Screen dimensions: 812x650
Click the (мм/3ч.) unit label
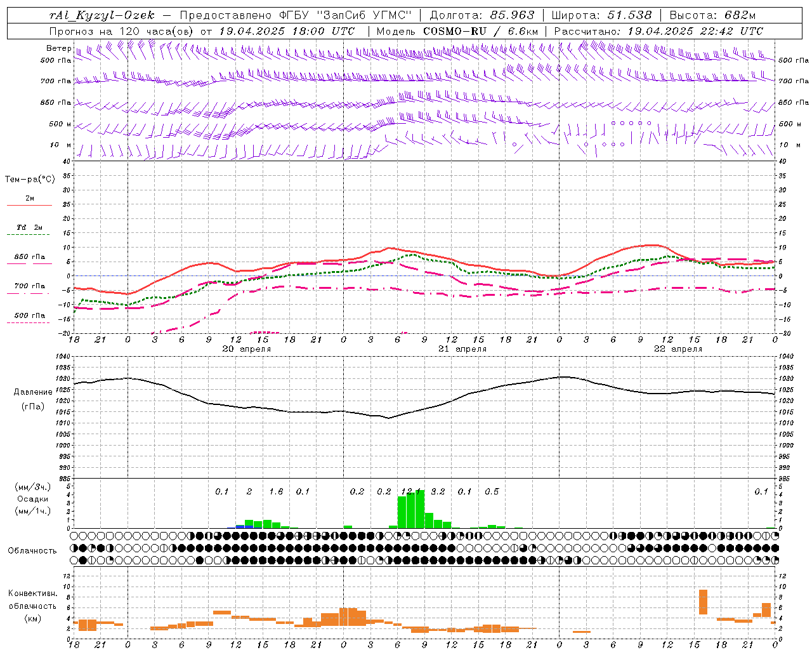click(32, 487)
